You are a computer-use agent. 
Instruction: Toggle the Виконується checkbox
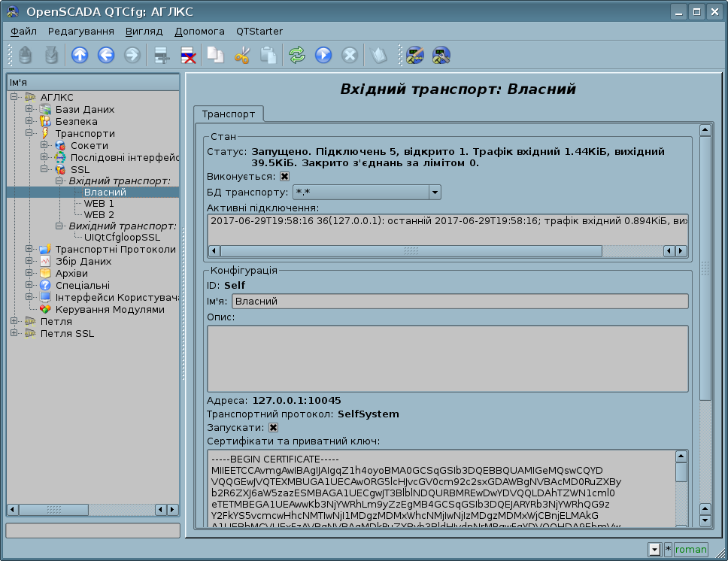(x=284, y=177)
